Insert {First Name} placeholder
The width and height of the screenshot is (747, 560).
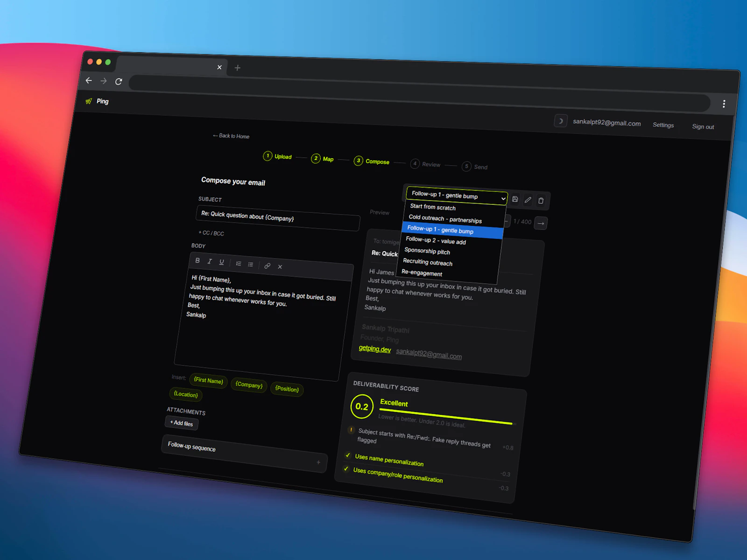coord(208,381)
